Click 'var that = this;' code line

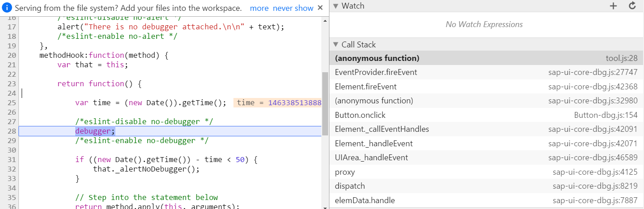pos(93,65)
